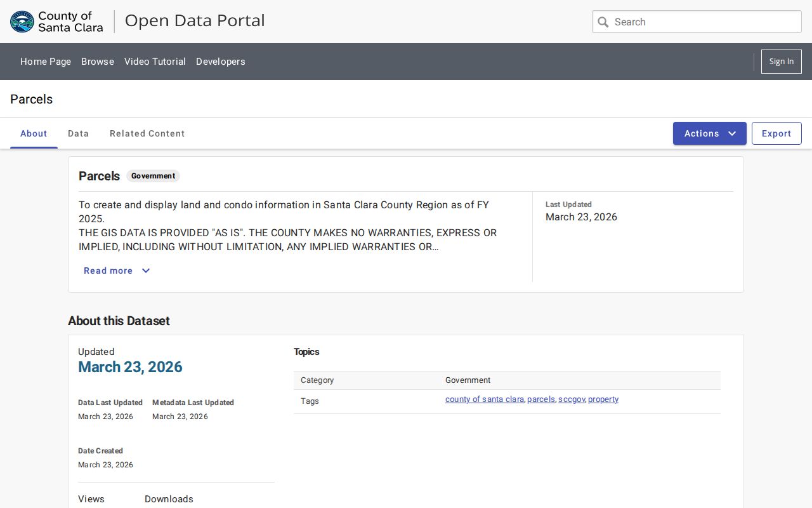Image resolution: width=812 pixels, height=508 pixels.
Task: Click the magnifying glass search icon
Action: (603, 22)
